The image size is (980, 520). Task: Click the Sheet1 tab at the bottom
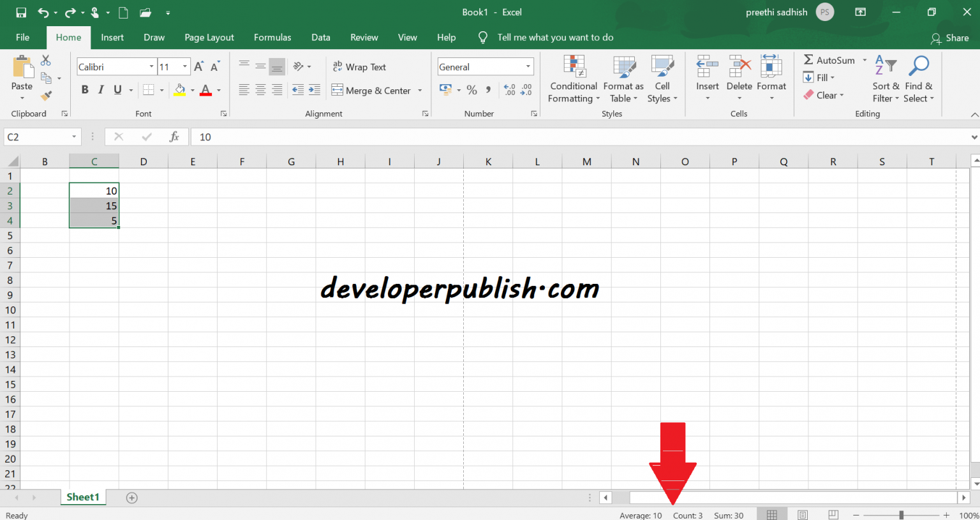click(83, 497)
